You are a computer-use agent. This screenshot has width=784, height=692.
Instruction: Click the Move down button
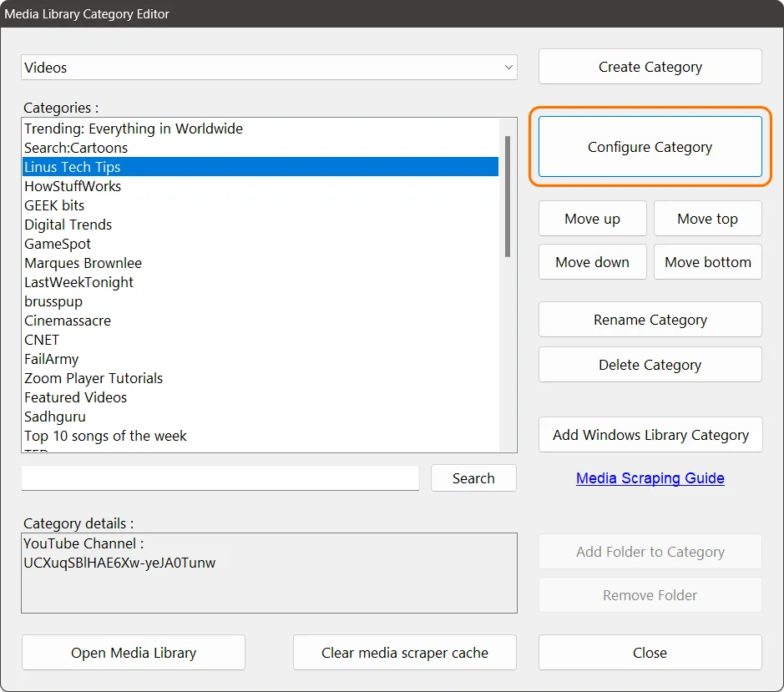(593, 261)
